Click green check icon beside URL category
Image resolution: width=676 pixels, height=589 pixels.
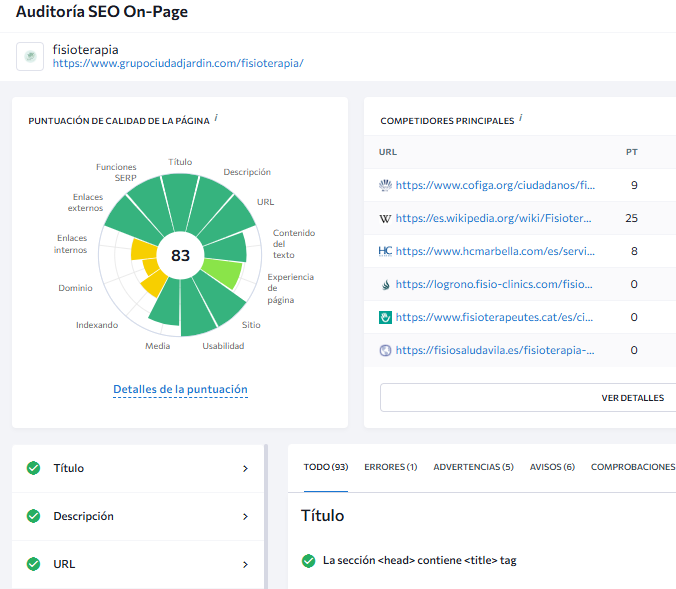pyautogui.click(x=33, y=564)
